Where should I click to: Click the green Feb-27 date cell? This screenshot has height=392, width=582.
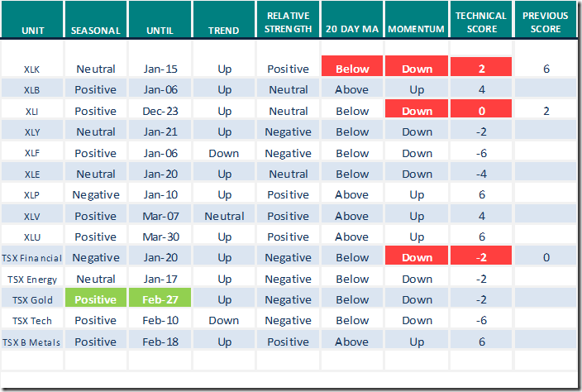(x=160, y=299)
